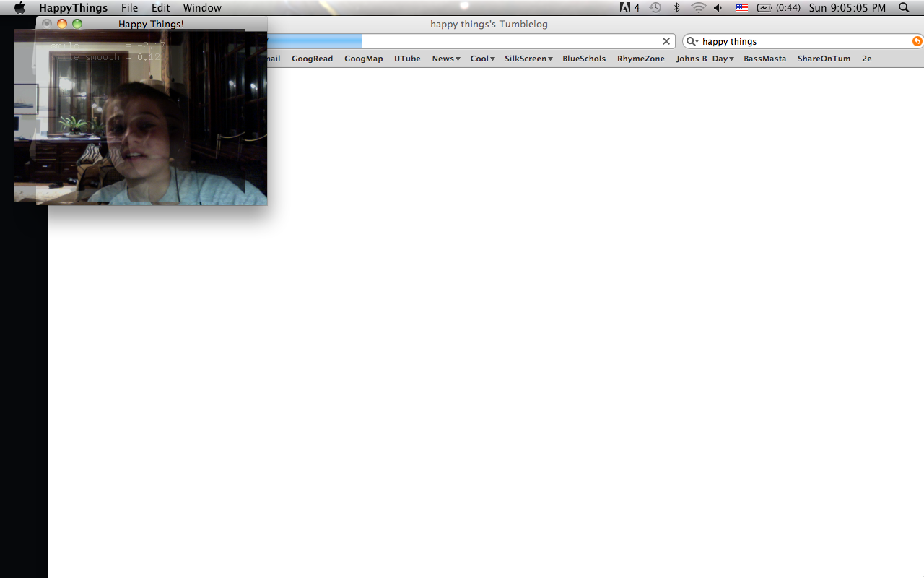Minimize the Happy Things! window
Viewport: 924px width, 578px height.
point(62,24)
